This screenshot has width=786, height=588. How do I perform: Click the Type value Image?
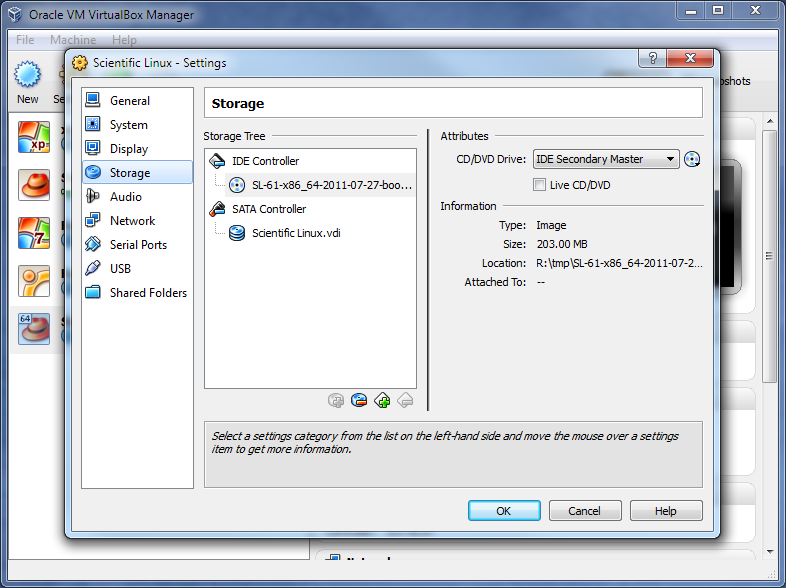(x=551, y=225)
